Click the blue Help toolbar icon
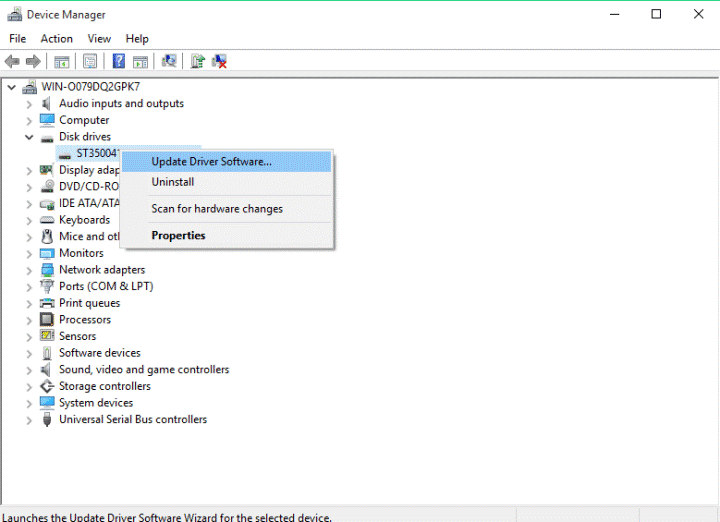720x522 pixels. pos(118,61)
